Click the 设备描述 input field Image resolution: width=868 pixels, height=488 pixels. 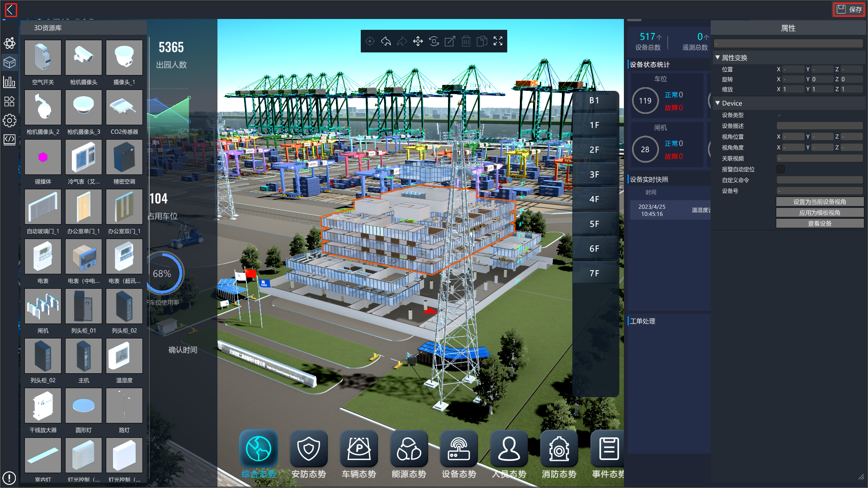819,126
